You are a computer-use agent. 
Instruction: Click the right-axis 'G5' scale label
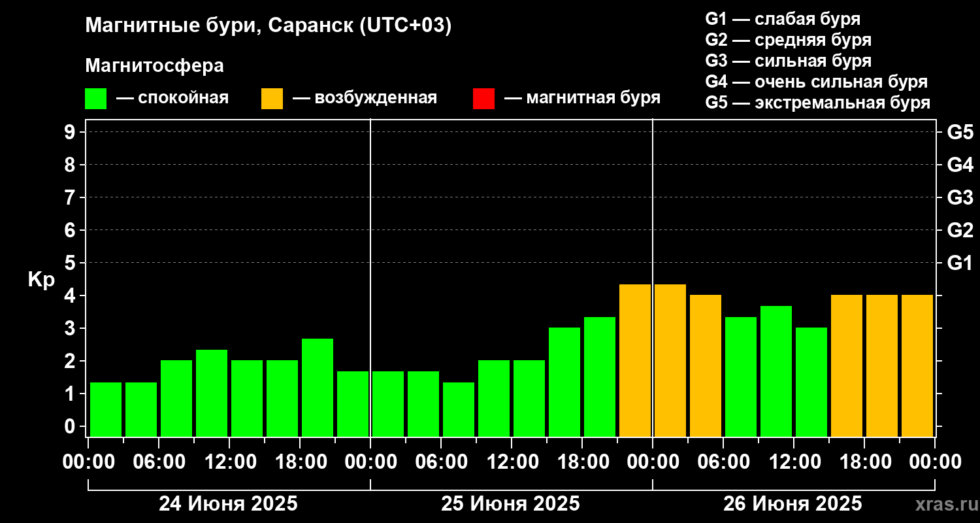(x=960, y=132)
